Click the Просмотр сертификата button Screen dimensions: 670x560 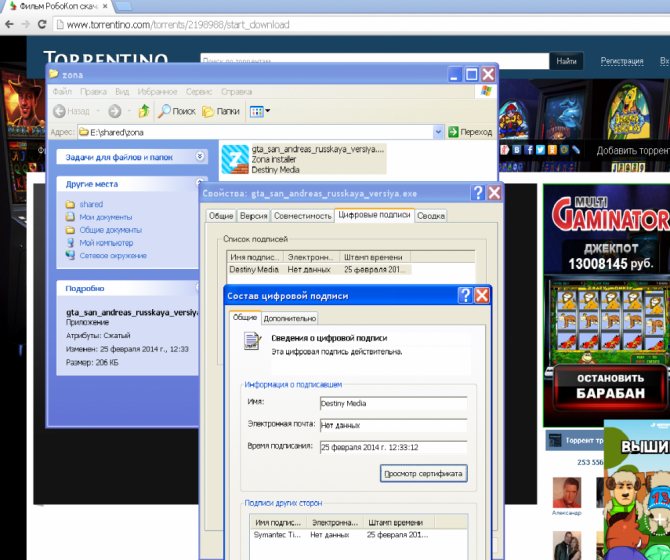[x=423, y=473]
